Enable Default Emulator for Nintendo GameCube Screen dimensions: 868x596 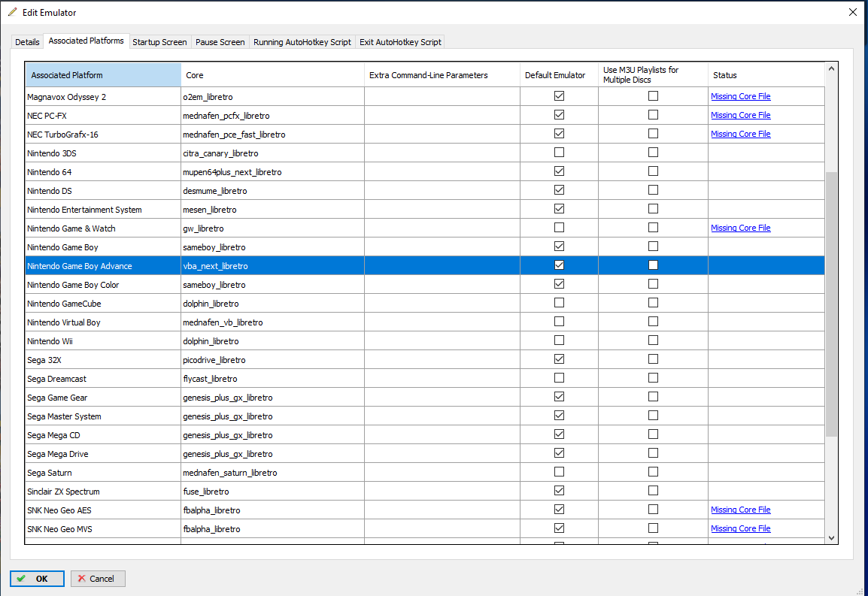(559, 303)
